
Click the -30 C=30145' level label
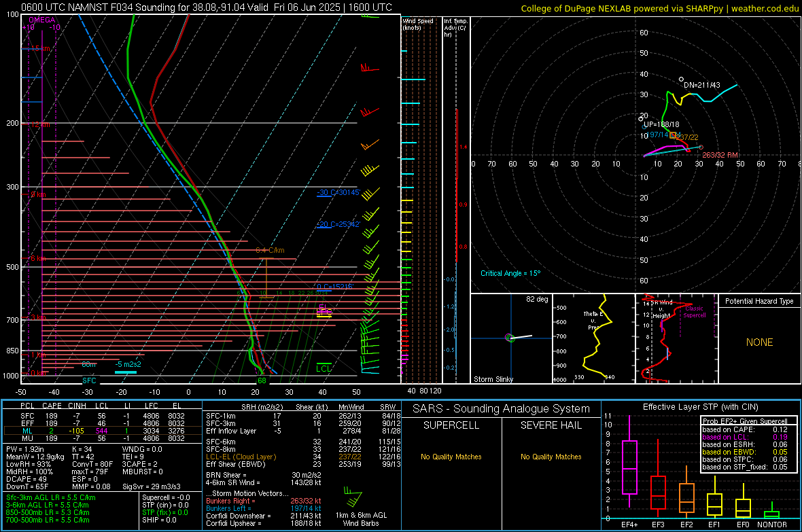tap(338, 192)
